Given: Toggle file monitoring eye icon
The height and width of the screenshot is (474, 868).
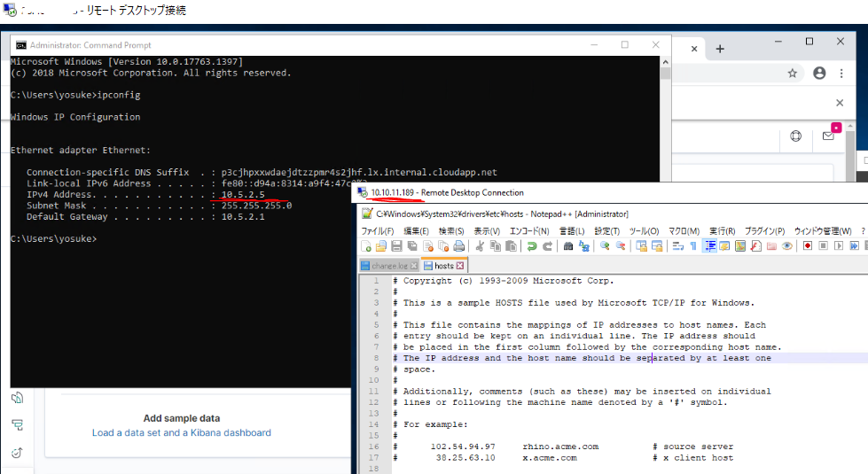Looking at the screenshot, I should (x=786, y=246).
